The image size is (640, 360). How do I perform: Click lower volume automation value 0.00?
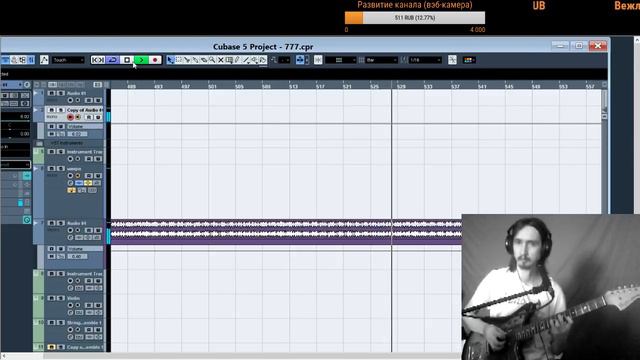(x=77, y=256)
